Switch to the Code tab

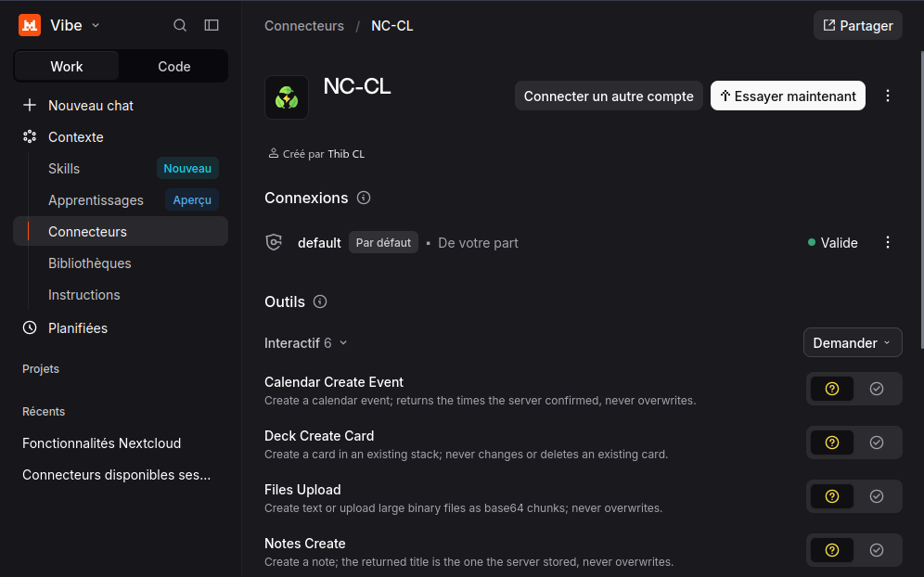[x=173, y=66]
